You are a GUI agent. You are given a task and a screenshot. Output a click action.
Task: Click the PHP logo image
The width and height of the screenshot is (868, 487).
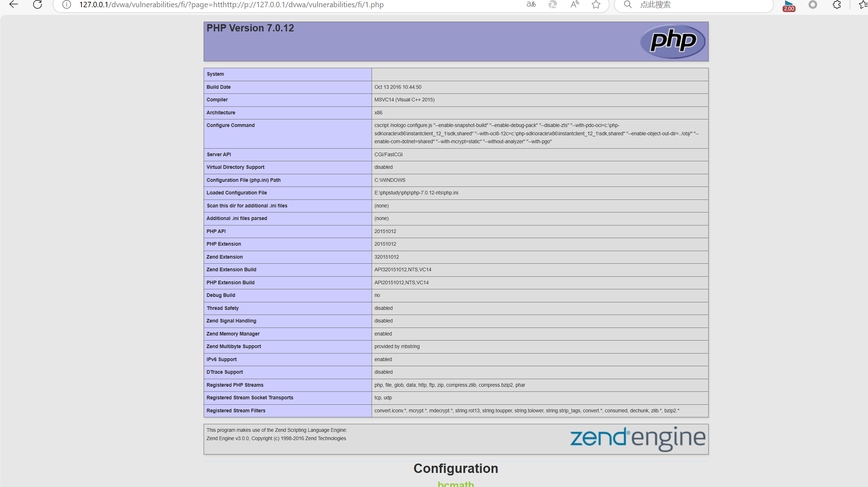(x=673, y=41)
